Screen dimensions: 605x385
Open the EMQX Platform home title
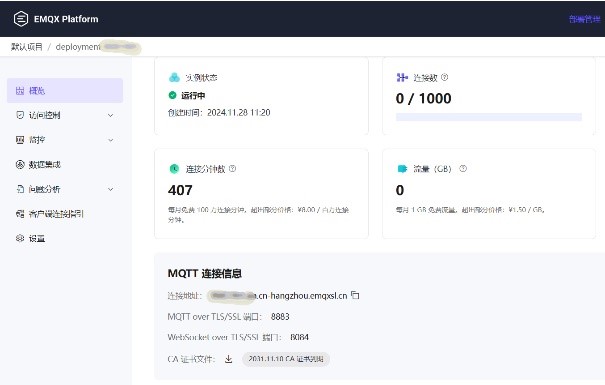tap(66, 19)
